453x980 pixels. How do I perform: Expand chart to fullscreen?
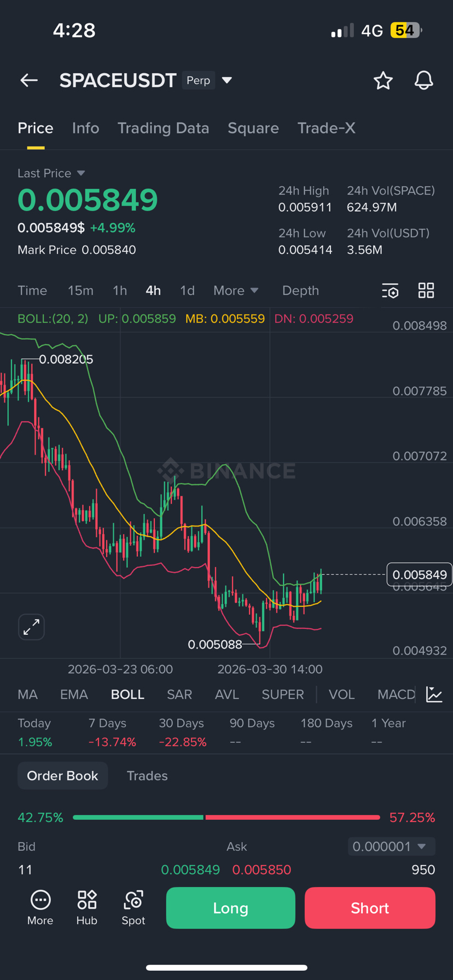point(31,627)
